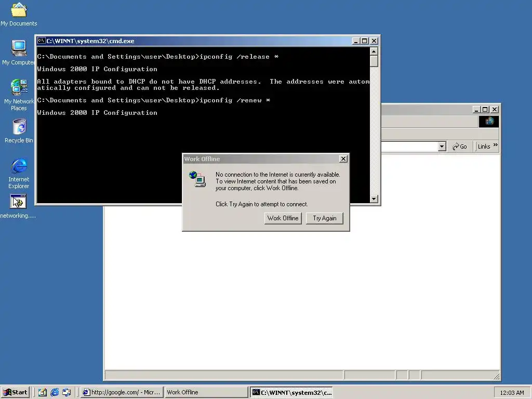This screenshot has height=399, width=532.
Task: Click Show Desktop quick launch icon
Action: pos(43,392)
